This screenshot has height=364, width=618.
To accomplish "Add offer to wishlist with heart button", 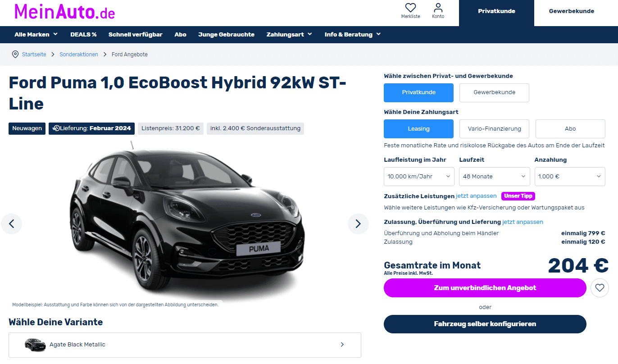I will pyautogui.click(x=599, y=288).
